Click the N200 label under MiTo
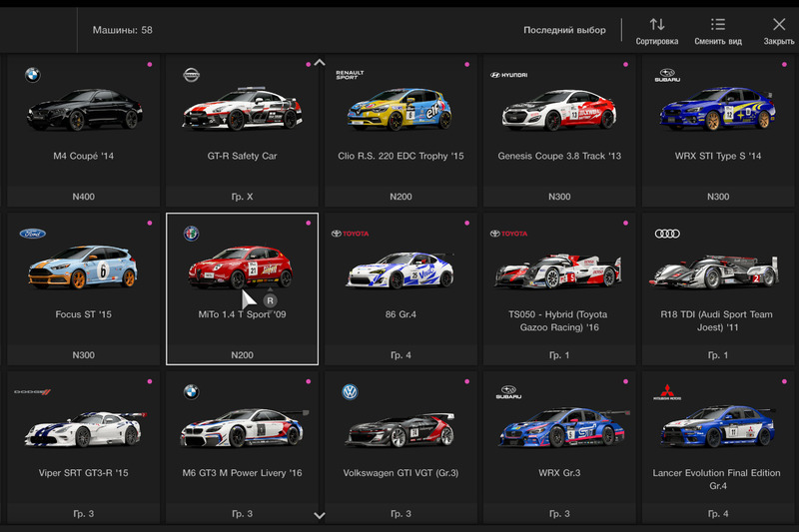The width and height of the screenshot is (799, 532). pyautogui.click(x=242, y=355)
